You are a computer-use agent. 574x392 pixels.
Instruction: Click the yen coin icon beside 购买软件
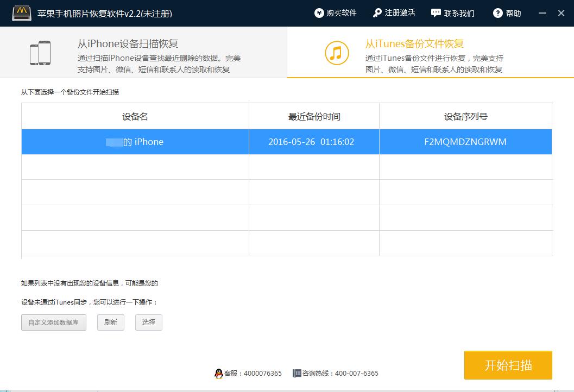(319, 13)
